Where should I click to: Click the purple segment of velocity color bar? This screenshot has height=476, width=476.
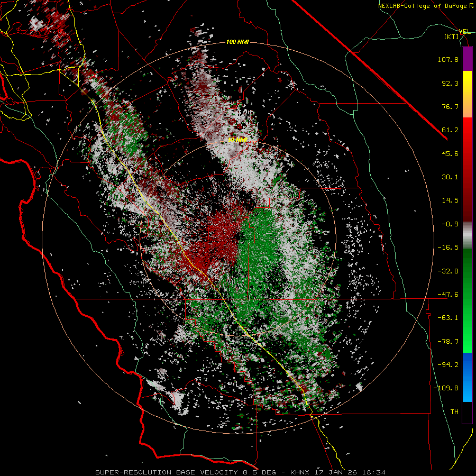click(x=467, y=59)
